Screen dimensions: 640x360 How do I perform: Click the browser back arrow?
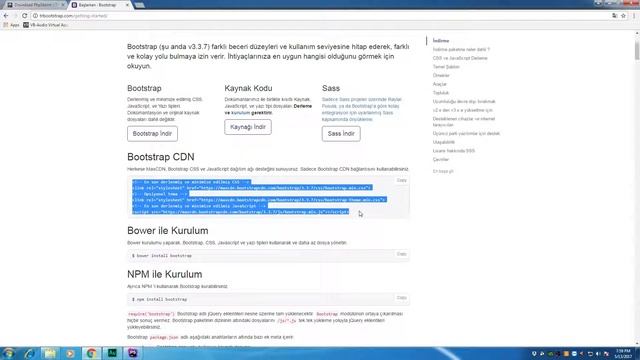tap(6, 16)
